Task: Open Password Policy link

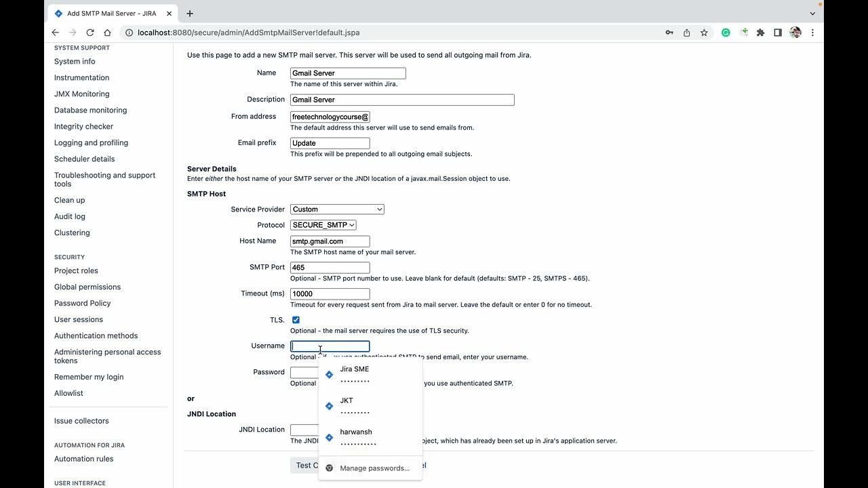Action: 82,304
